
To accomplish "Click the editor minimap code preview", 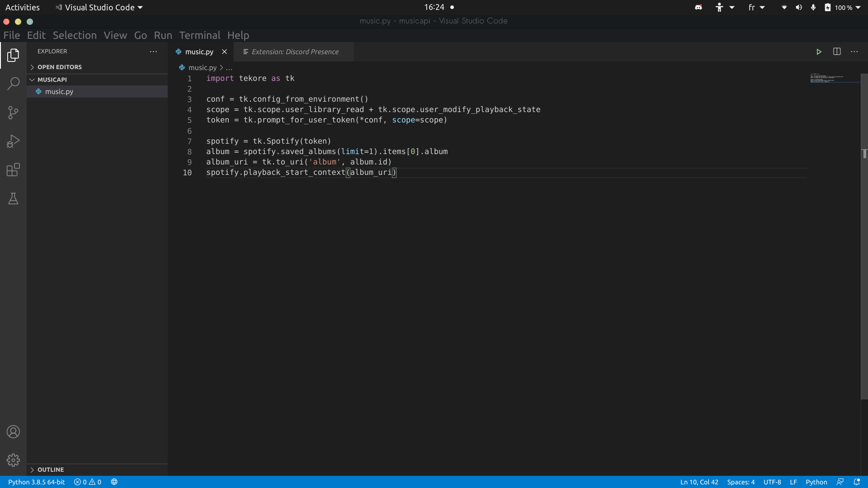I will coord(827,79).
